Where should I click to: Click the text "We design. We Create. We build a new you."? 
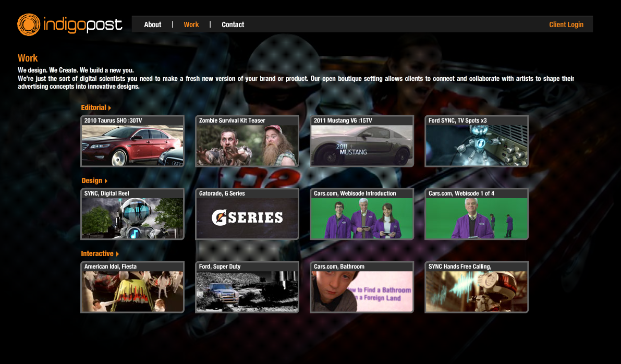[76, 70]
